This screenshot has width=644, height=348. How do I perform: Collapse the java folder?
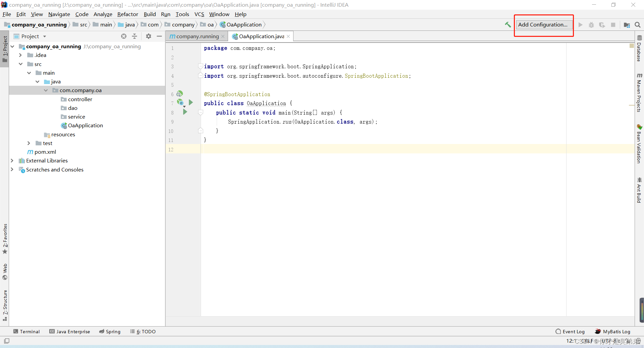point(38,81)
